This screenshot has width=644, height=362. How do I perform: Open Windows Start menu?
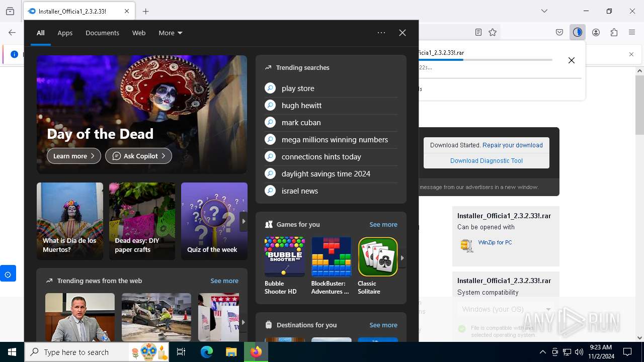tap(12, 352)
